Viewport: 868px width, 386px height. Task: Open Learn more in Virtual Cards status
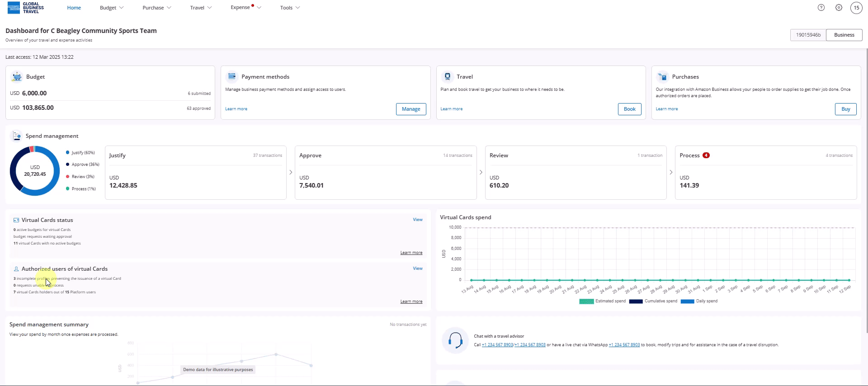pos(411,253)
